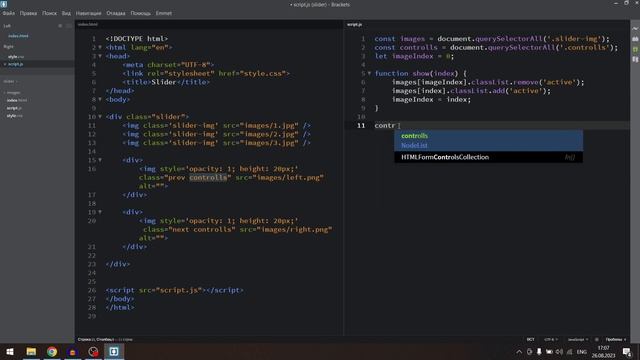The image size is (640, 360).
Task: Click the green Emmet toolbar icon
Action: click(x=635, y=49)
